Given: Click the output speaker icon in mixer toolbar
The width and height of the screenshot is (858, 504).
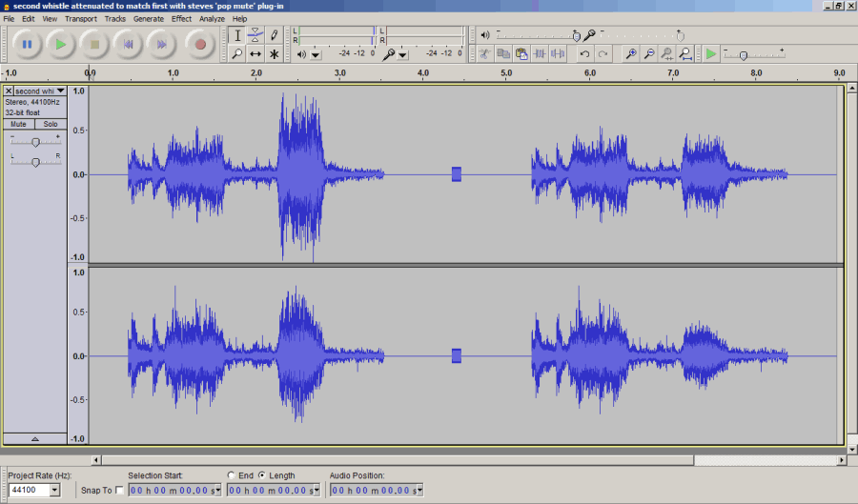Looking at the screenshot, I should [x=485, y=35].
